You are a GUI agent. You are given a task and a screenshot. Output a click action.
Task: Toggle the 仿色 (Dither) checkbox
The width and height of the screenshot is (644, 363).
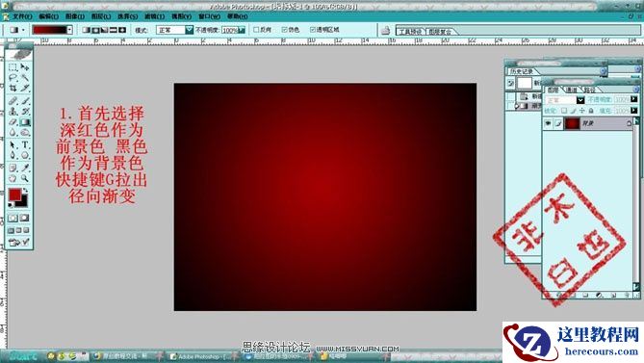click(x=284, y=30)
